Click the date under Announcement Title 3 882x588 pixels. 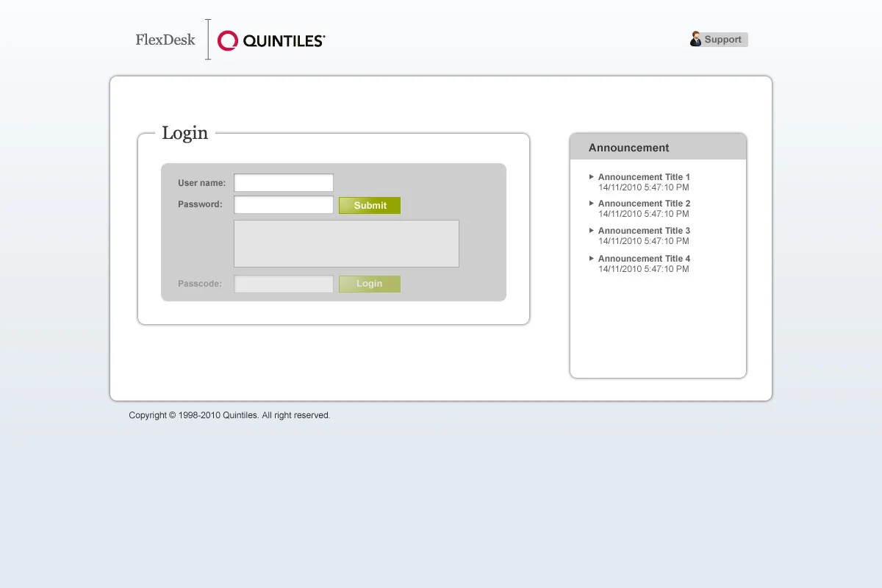pyautogui.click(x=643, y=241)
